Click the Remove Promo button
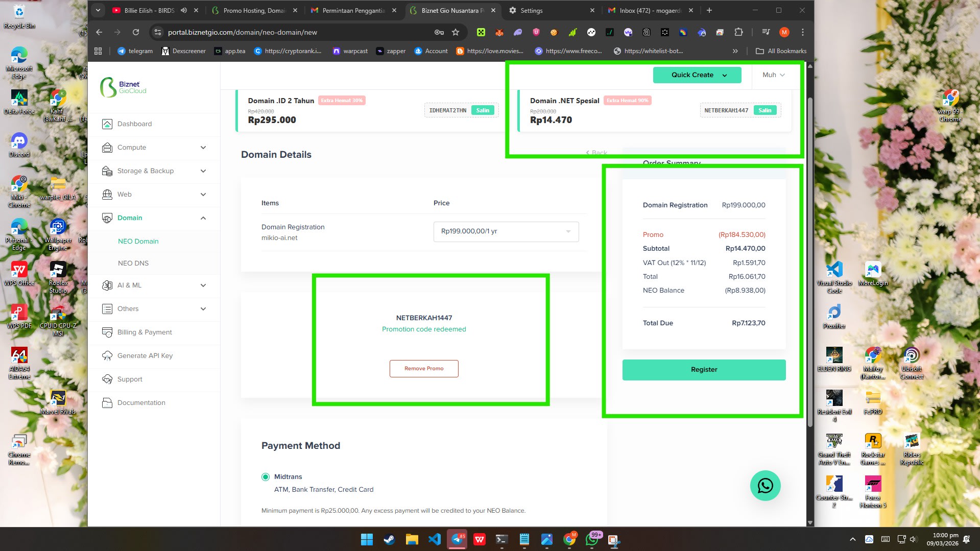The width and height of the screenshot is (980, 551). click(x=424, y=369)
